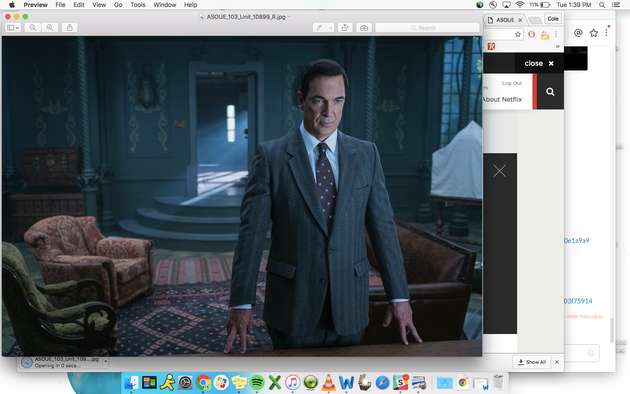Open the View menu in menu bar
Screen dimensions: 630x394
click(99, 5)
